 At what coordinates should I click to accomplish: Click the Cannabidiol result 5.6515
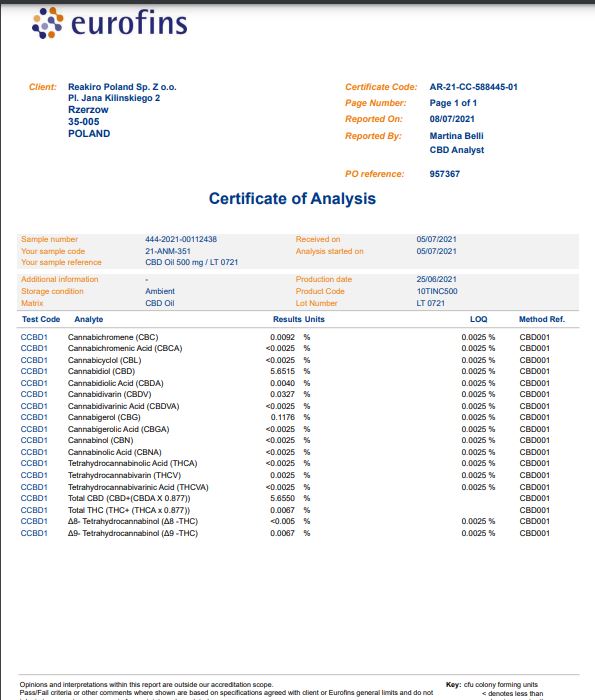click(x=282, y=371)
